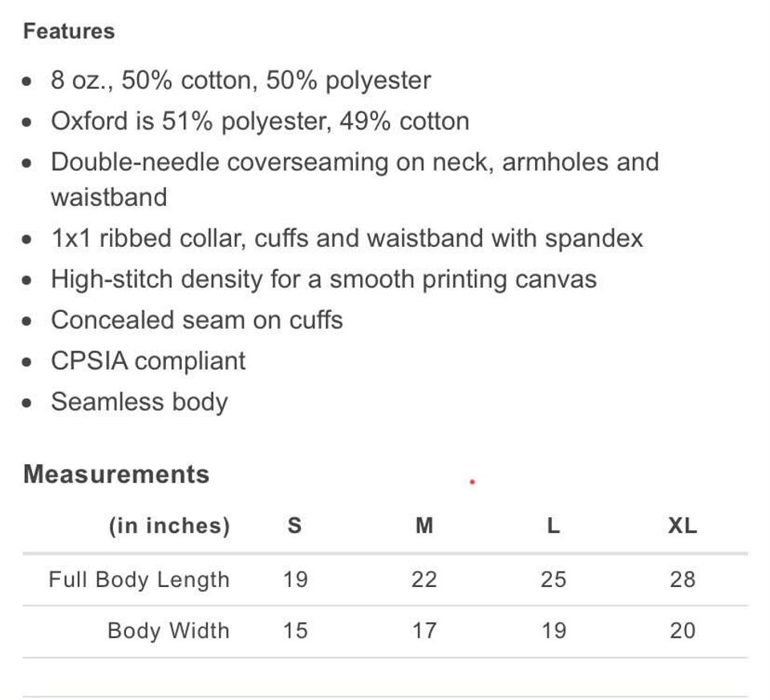
Task: Click the Seamless body feature
Action: [140, 402]
